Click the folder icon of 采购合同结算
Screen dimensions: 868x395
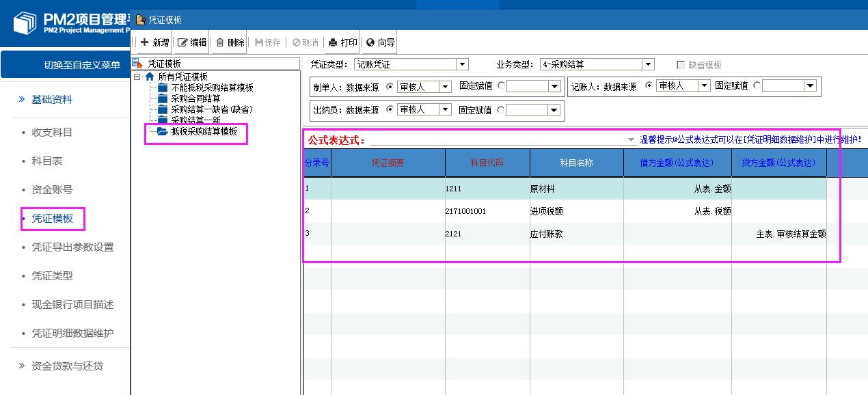point(162,98)
